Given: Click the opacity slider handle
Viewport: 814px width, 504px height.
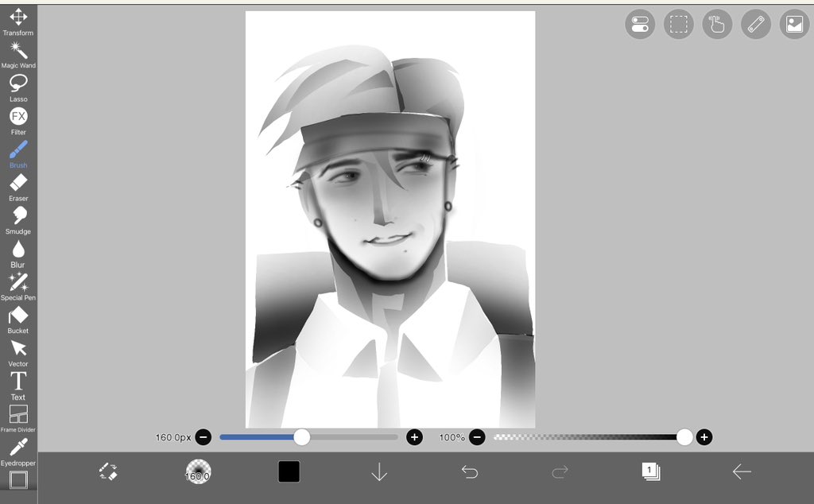Looking at the screenshot, I should pyautogui.click(x=684, y=437).
